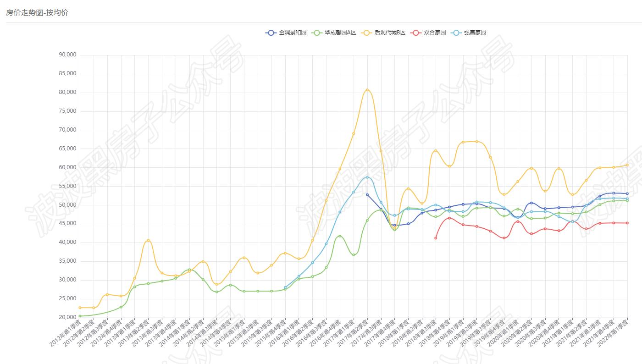This screenshot has height=364, width=642.
Task: Select the 2015年第1季度 x-axis label
Action: (x=230, y=333)
